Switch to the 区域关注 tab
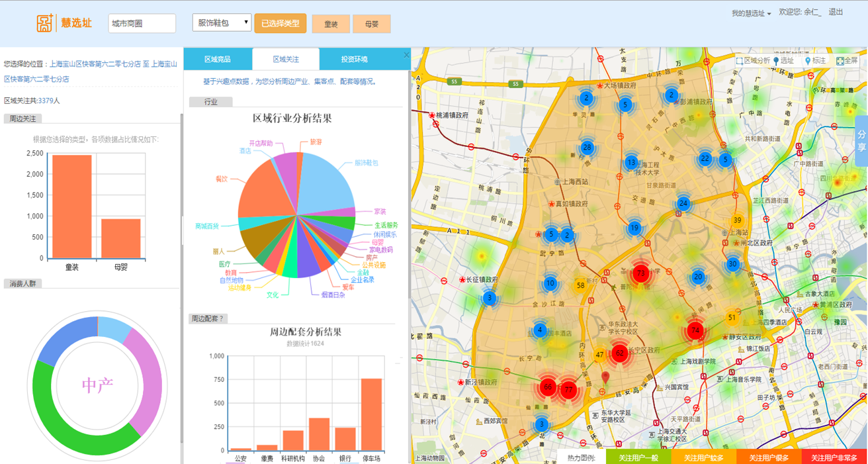This screenshot has height=464, width=868. click(286, 59)
